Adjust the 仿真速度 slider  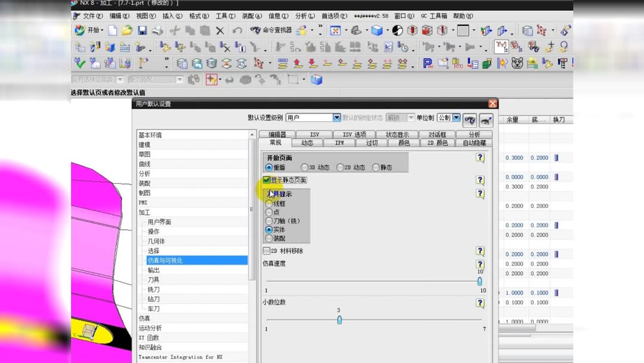pos(480,281)
